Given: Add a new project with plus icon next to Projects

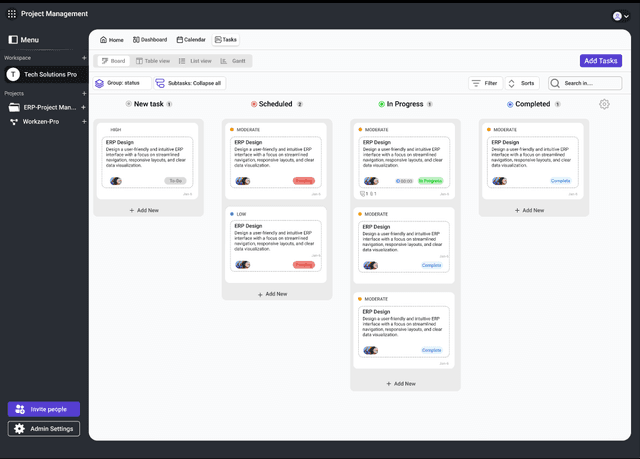Looking at the screenshot, I should (84, 93).
